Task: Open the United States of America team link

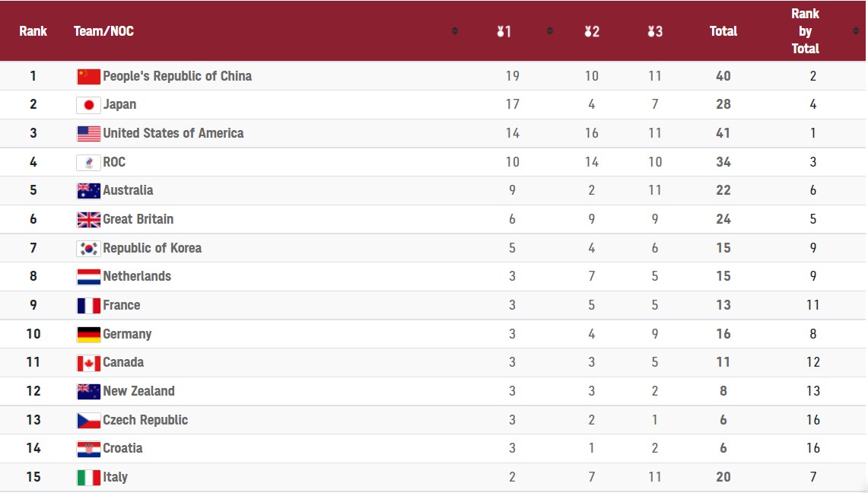Action: [173, 133]
